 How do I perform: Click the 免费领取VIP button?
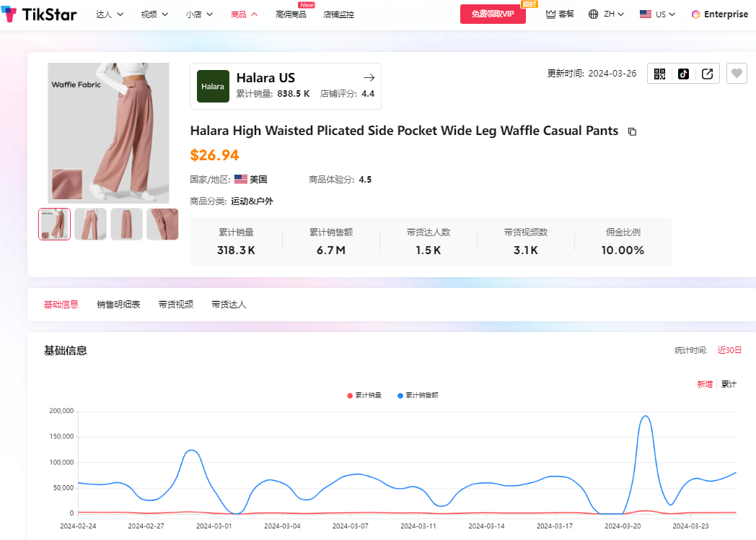click(493, 14)
